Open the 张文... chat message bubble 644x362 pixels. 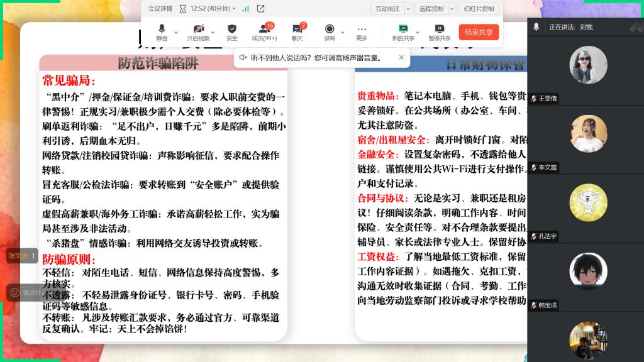click(22, 256)
